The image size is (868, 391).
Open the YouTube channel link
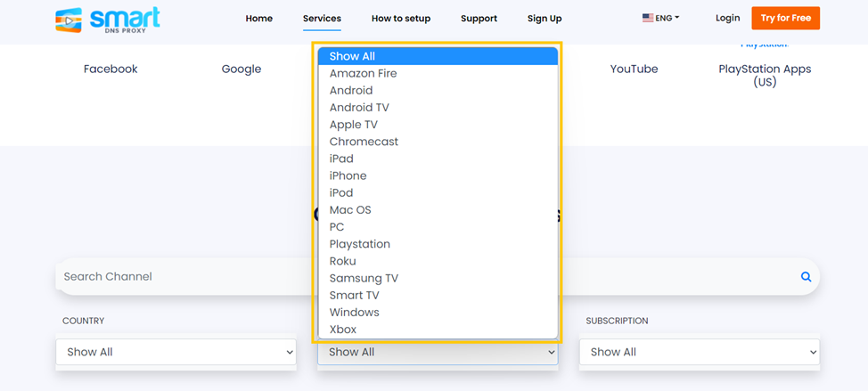tap(634, 69)
